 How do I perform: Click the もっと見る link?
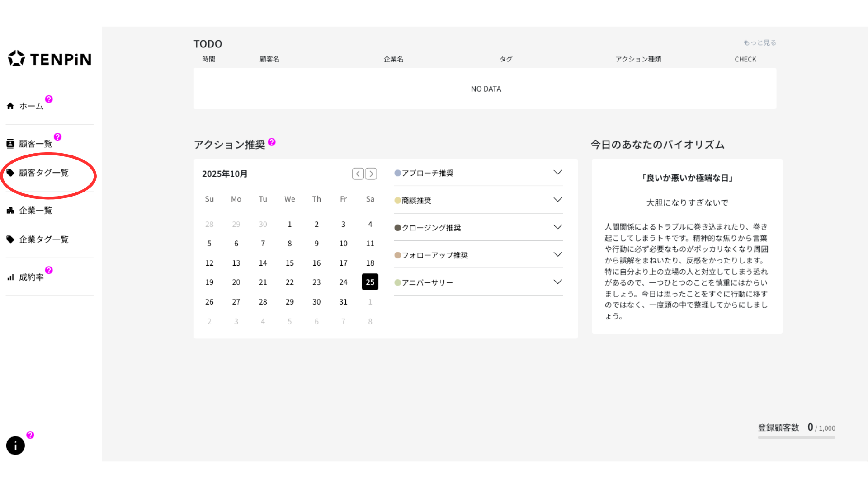[x=759, y=42]
